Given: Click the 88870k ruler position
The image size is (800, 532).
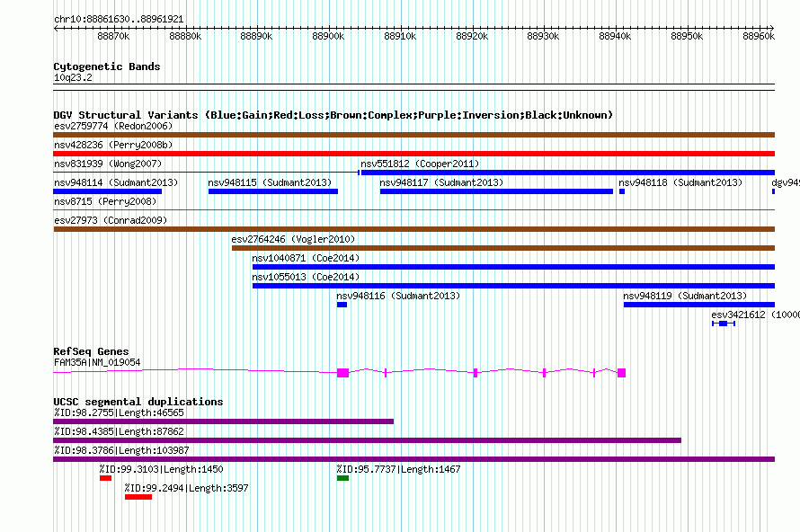Looking at the screenshot, I should click(113, 36).
